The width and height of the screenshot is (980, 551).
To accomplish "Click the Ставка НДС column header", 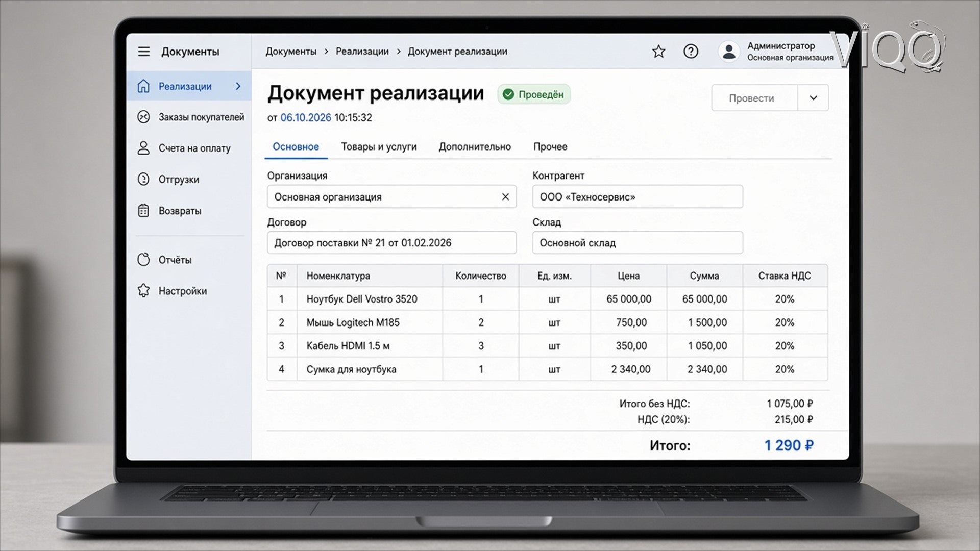I will [785, 276].
